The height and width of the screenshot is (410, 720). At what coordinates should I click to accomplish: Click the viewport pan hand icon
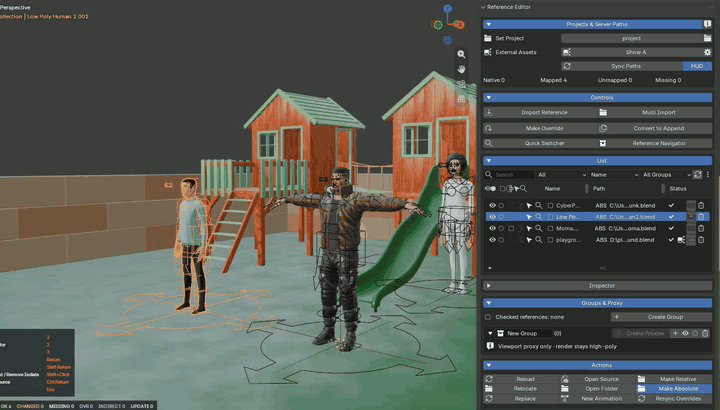(461, 69)
